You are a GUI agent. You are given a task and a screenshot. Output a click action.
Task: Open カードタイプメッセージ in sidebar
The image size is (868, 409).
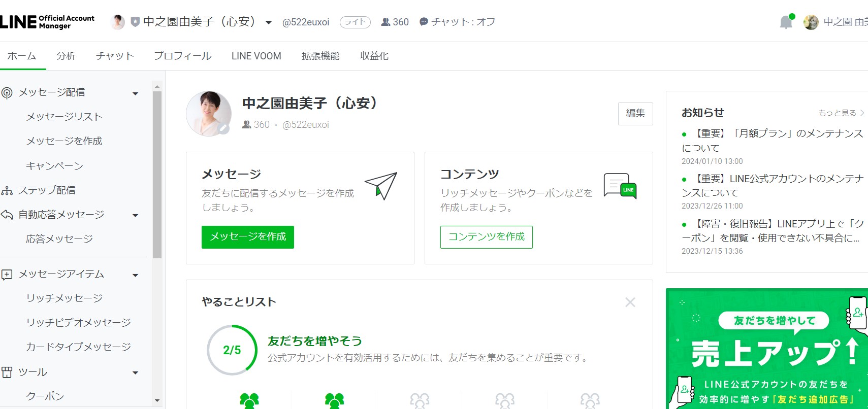pos(79,347)
